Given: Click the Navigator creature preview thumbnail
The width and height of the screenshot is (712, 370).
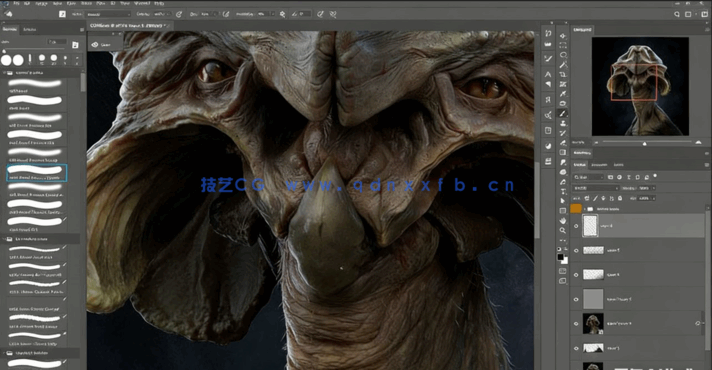Looking at the screenshot, I should (640, 86).
